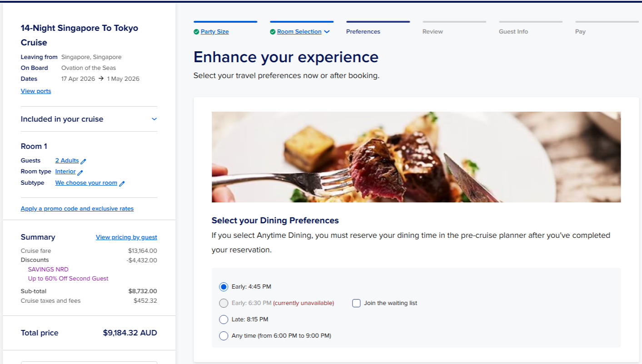Click the We choose your room link
Viewport: 642px width, 364px height.
86,183
